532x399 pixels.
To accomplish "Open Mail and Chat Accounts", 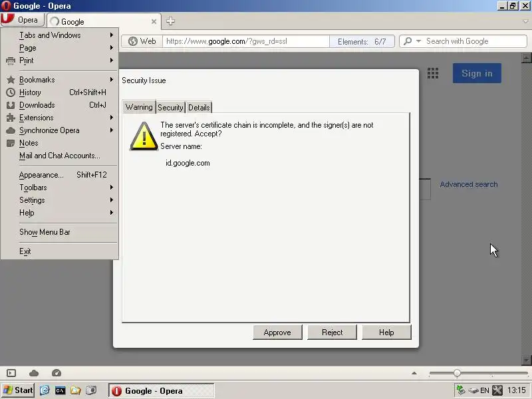I will point(60,156).
